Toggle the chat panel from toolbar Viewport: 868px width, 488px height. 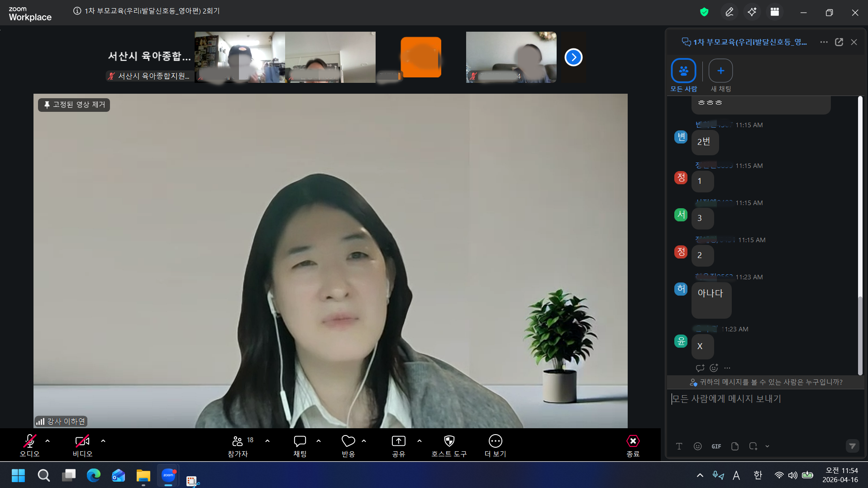(300, 441)
